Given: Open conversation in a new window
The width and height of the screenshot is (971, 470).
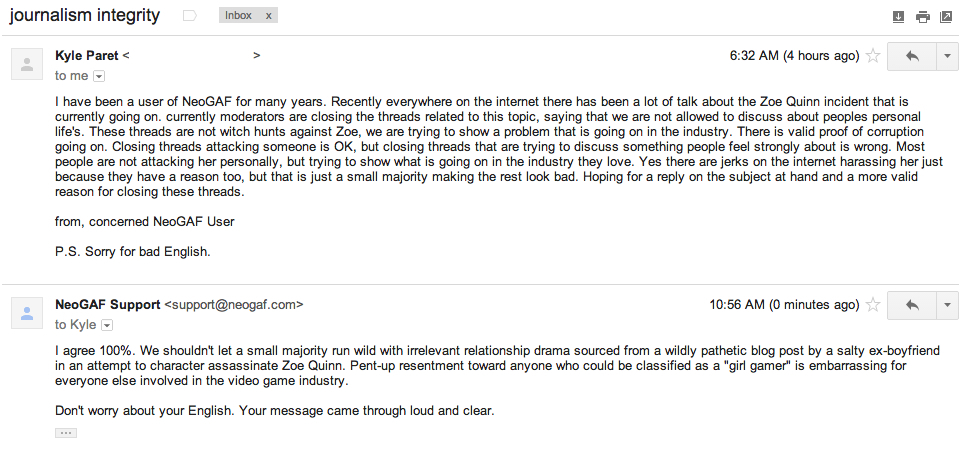Looking at the screenshot, I should 946,17.
